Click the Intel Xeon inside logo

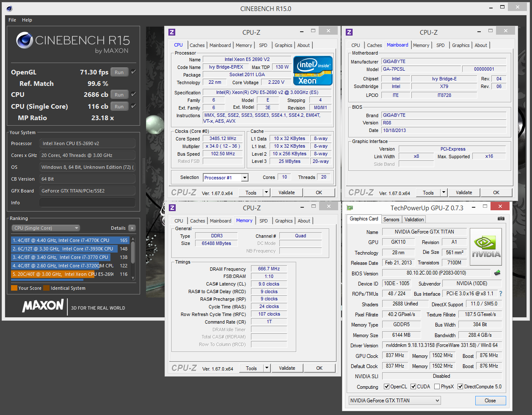313,71
